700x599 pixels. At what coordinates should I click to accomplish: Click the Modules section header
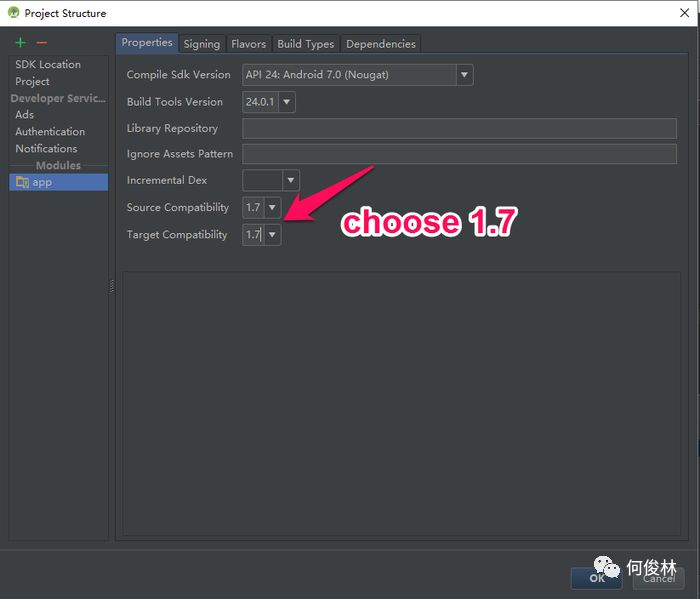[x=58, y=166]
